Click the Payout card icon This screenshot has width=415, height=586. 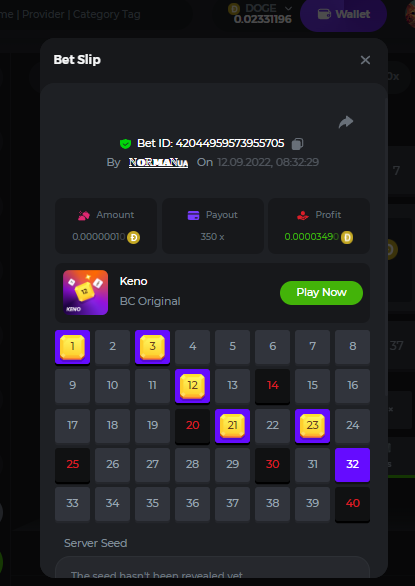193,215
